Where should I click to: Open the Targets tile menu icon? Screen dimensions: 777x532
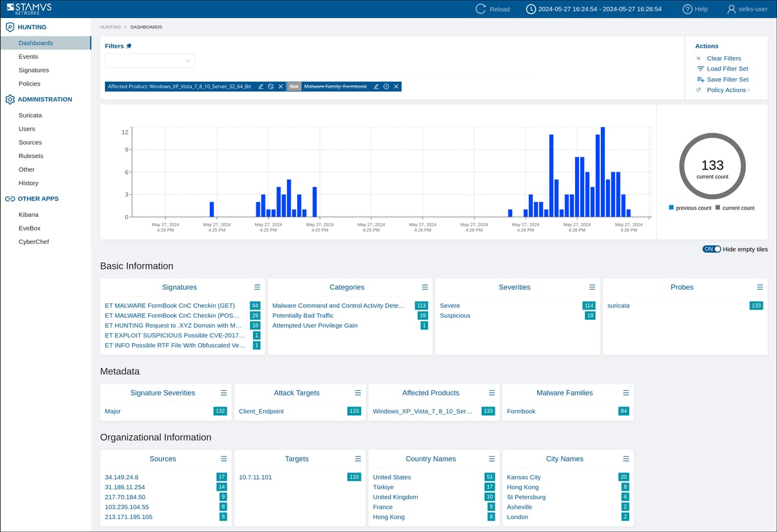click(357, 458)
